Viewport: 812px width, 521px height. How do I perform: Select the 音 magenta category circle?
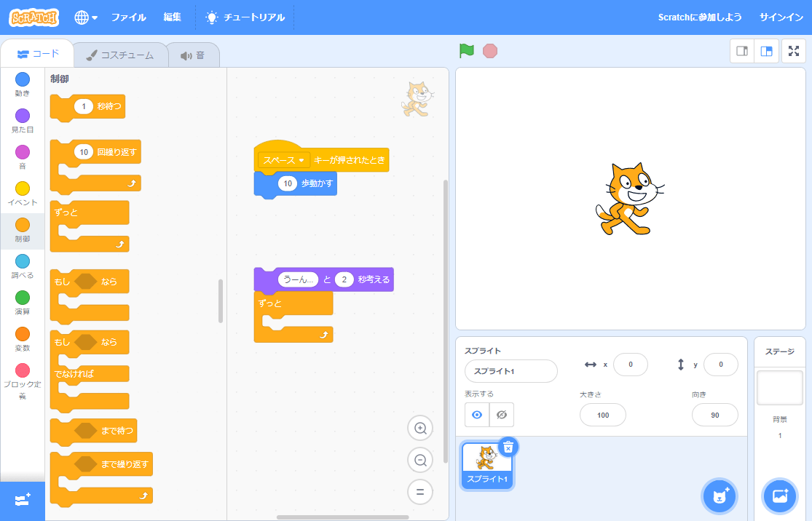point(23,152)
